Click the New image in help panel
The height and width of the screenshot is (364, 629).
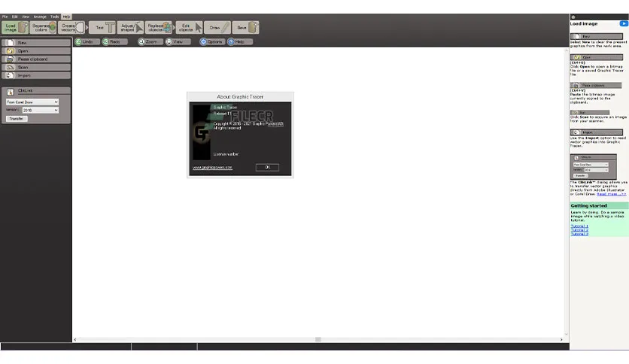597,37
